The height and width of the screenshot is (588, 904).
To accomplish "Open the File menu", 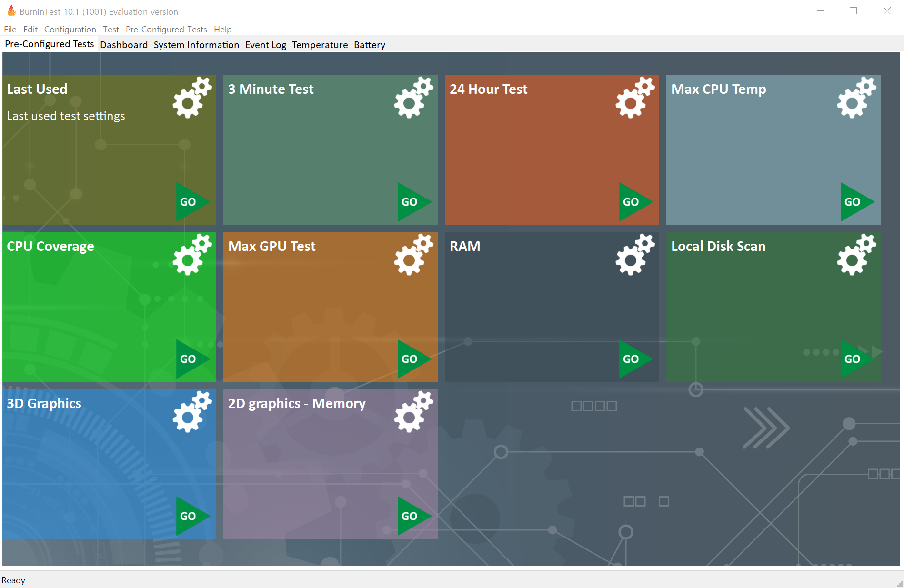I will click(10, 30).
